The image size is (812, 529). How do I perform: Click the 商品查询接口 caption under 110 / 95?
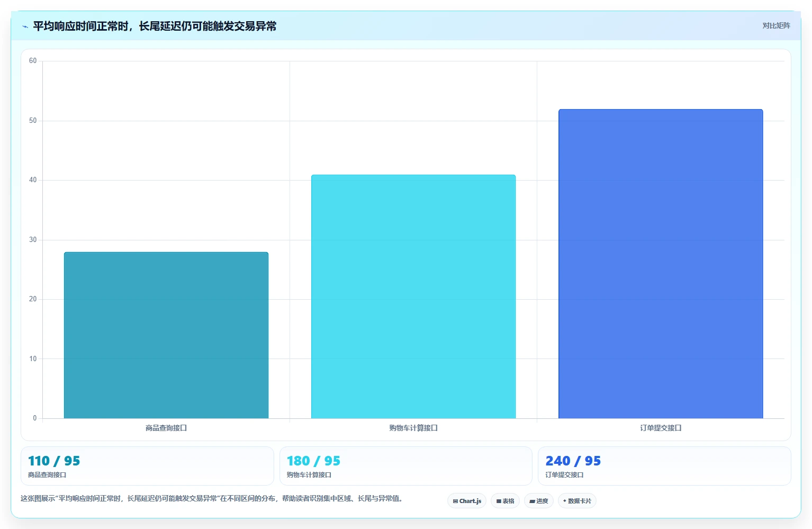[47, 475]
